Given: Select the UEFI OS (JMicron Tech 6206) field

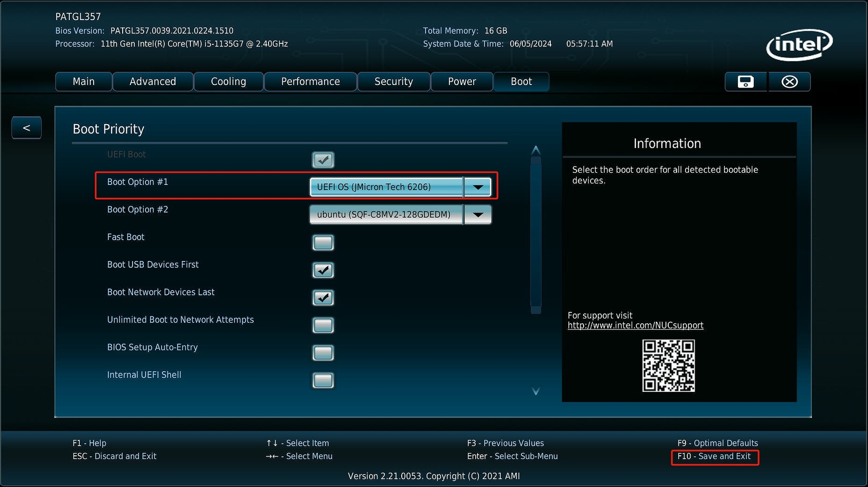Looking at the screenshot, I should click(386, 187).
